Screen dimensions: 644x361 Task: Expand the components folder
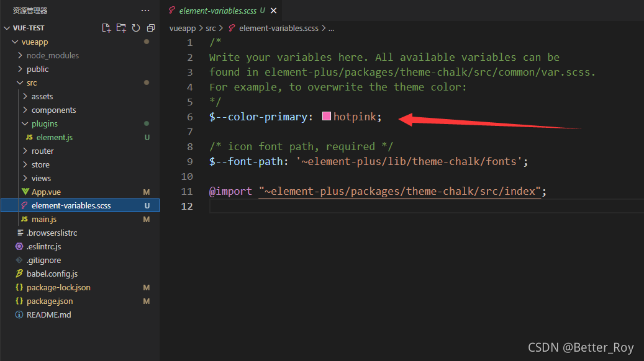(25, 110)
